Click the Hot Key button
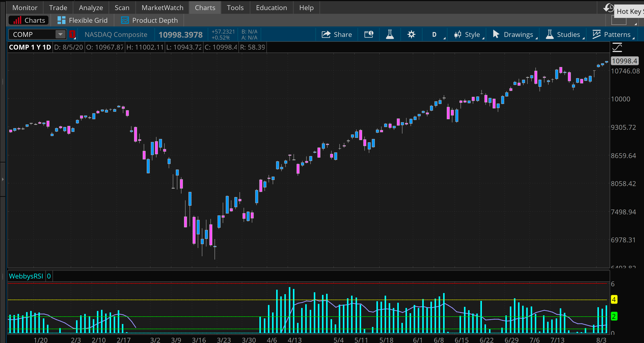 pyautogui.click(x=629, y=11)
